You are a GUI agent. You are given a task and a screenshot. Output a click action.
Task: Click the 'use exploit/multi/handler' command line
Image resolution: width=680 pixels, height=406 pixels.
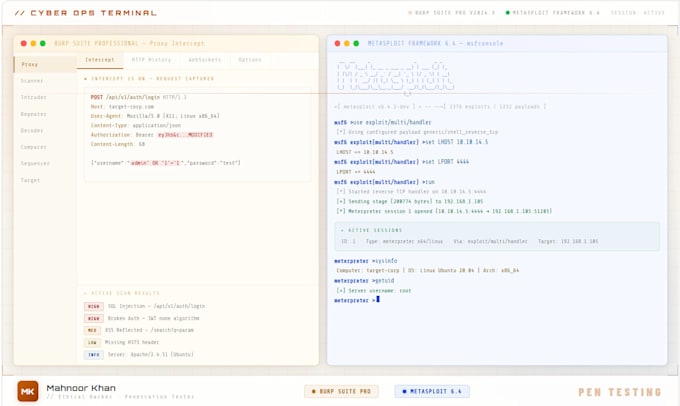coord(383,122)
